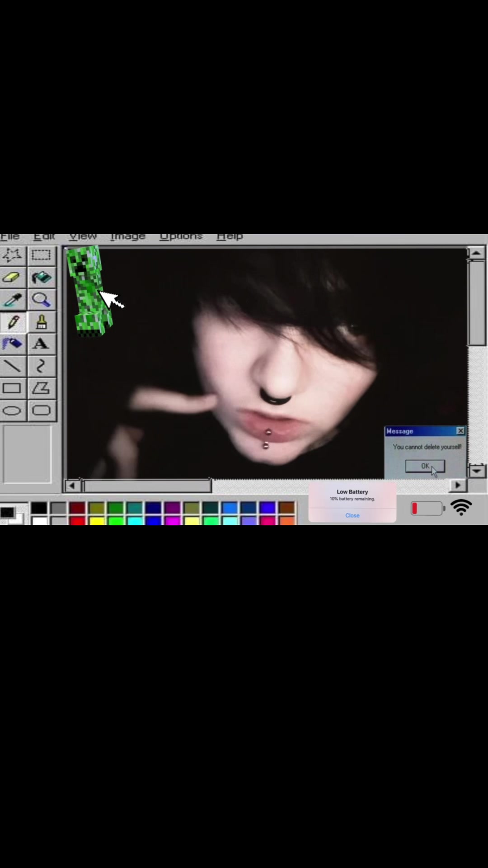The height and width of the screenshot is (868, 488).
Task: Choose the Fill With Color bucket tool
Action: pos(41,278)
